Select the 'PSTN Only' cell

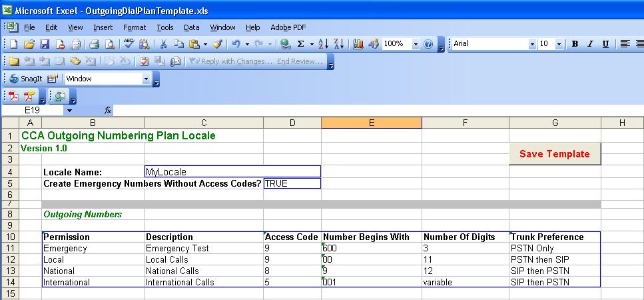coord(555,249)
